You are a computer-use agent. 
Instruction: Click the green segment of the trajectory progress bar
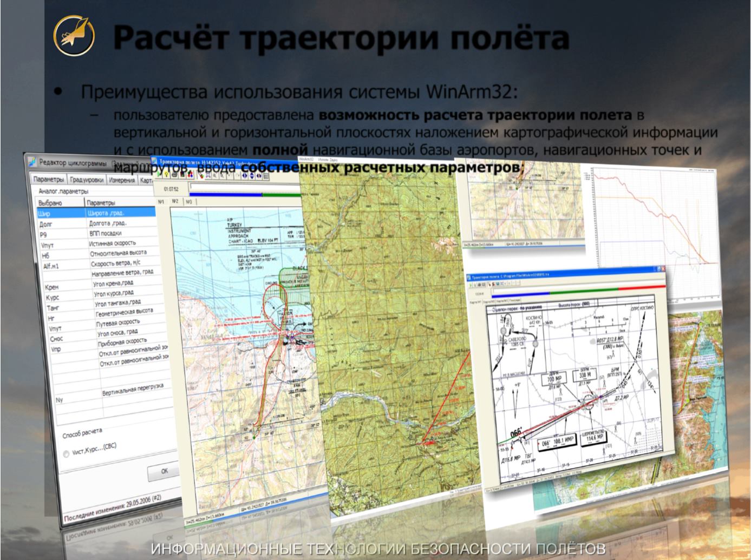pyautogui.click(x=282, y=194)
